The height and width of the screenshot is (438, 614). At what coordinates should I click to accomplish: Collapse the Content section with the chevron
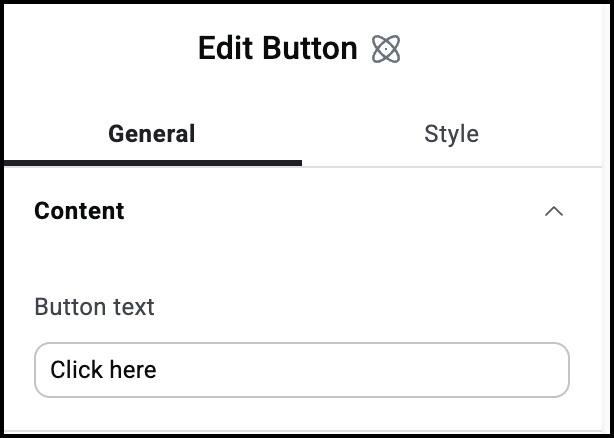(554, 211)
